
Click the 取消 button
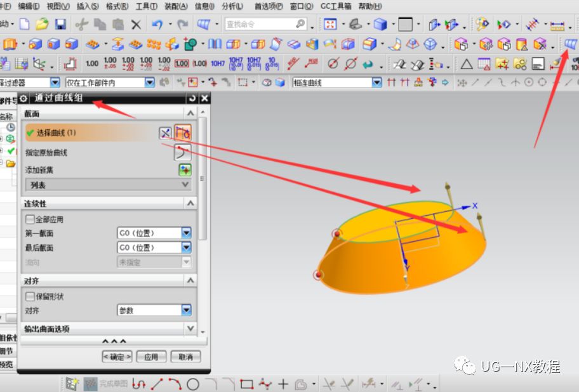tap(185, 356)
